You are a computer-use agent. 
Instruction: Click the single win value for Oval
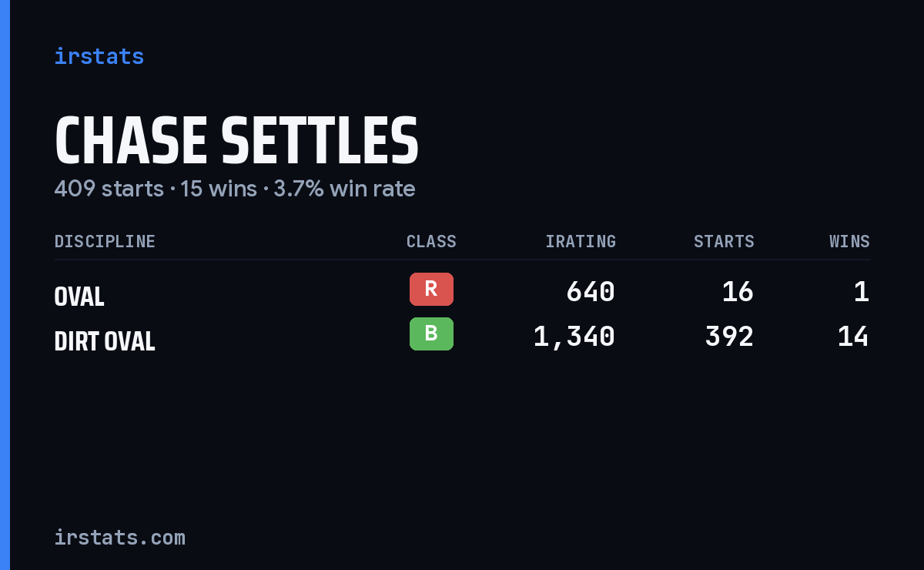[862, 292]
